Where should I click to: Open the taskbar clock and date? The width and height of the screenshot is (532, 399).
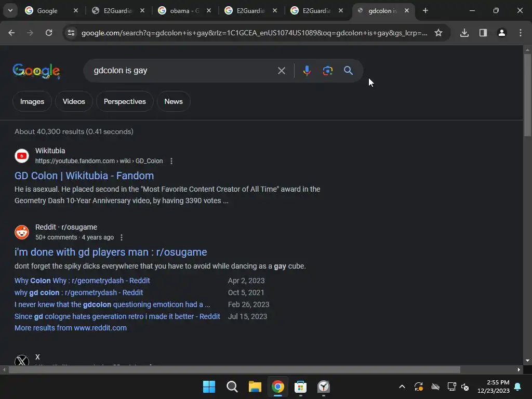pos(494,387)
